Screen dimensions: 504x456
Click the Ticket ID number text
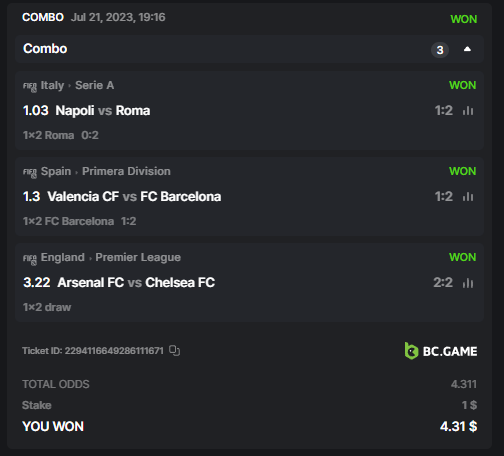(x=114, y=351)
